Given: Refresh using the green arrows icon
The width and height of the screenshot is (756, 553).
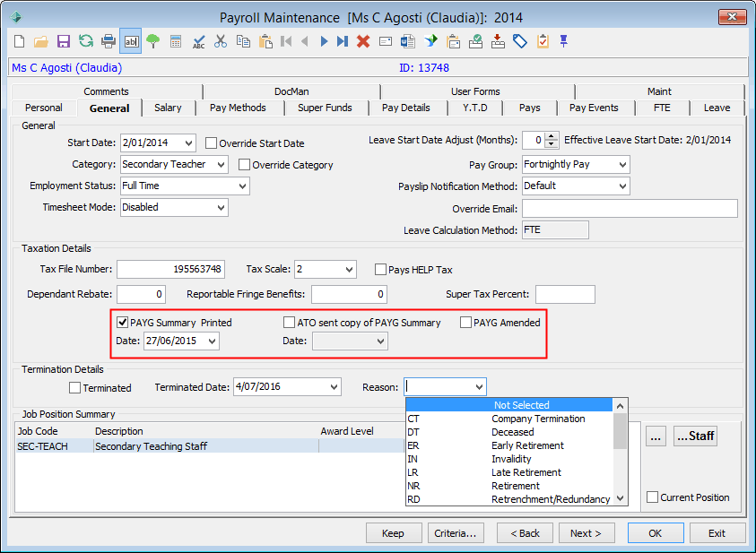Looking at the screenshot, I should point(86,41).
